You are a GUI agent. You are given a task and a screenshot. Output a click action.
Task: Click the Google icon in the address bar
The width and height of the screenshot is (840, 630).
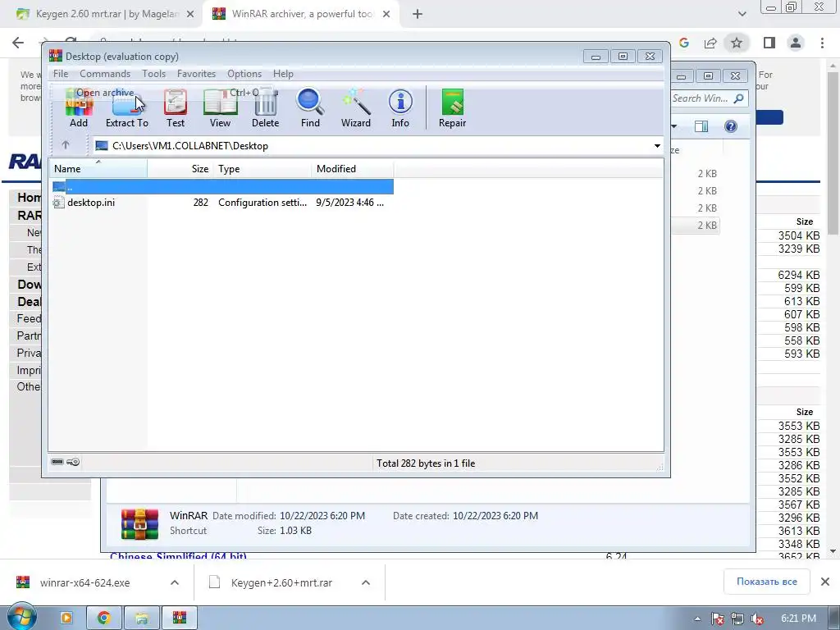[x=684, y=43]
